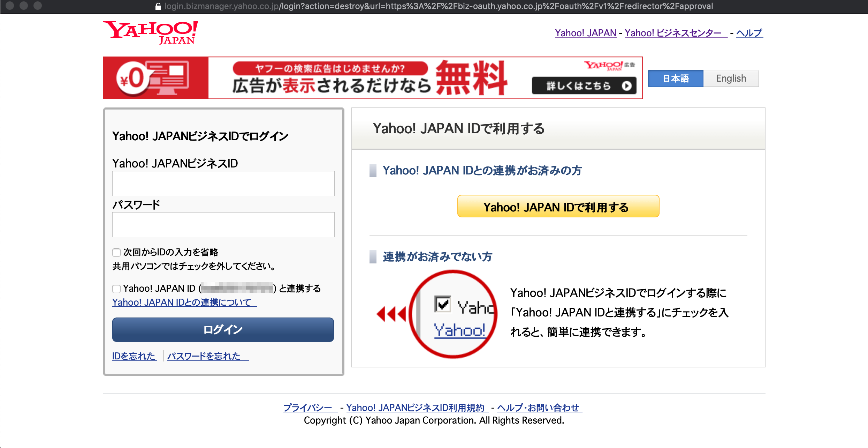Click the circled checkbox illustration image
The width and height of the screenshot is (868, 448).
(x=453, y=314)
